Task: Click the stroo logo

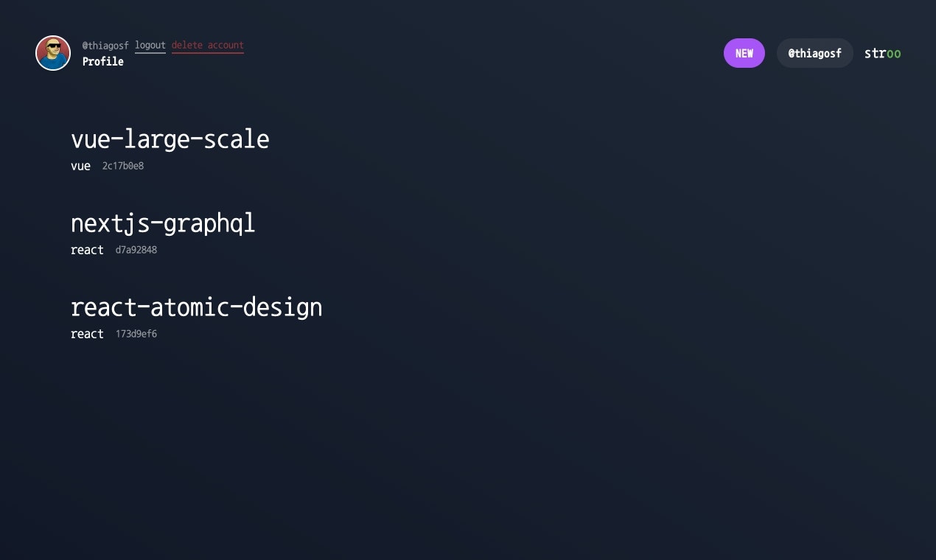Action: pyautogui.click(x=882, y=53)
